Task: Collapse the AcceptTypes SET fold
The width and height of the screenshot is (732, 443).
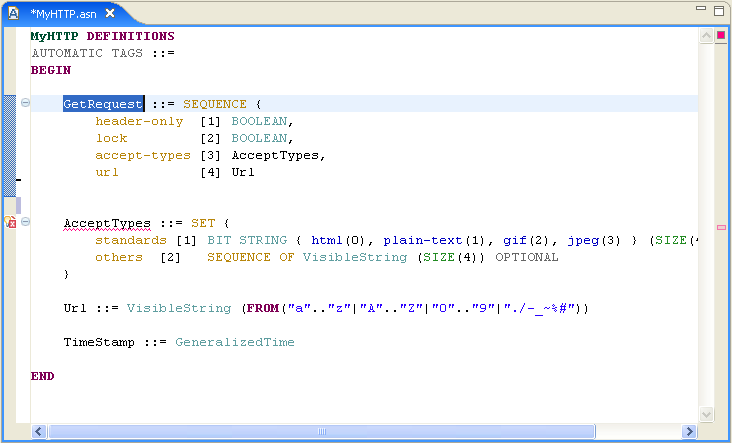Action: pyautogui.click(x=25, y=222)
